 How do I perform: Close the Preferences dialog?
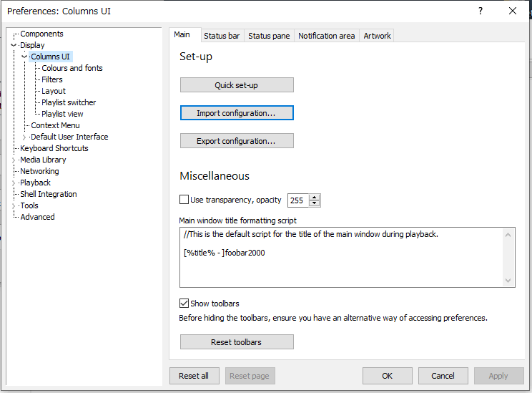click(513, 11)
